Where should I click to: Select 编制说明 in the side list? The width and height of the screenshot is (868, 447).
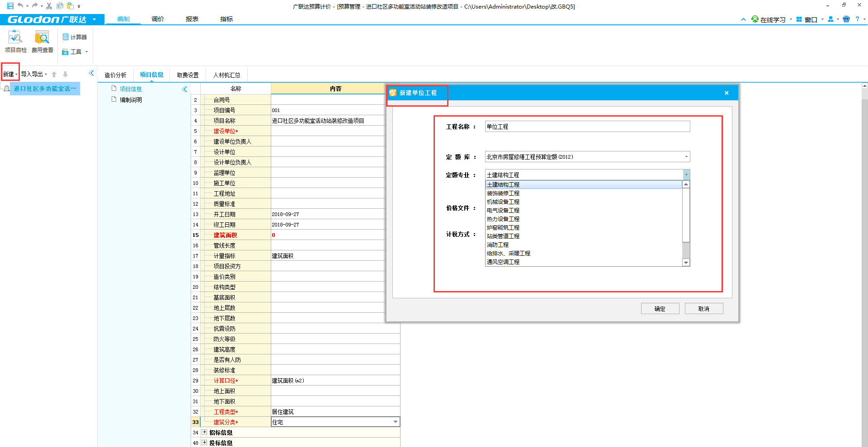(131, 100)
